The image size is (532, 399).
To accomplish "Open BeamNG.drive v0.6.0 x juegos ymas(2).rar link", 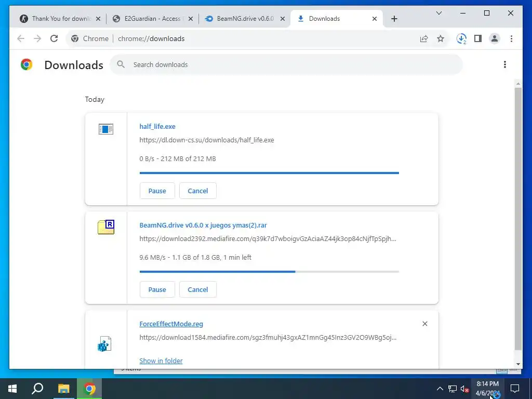I will tap(203, 225).
